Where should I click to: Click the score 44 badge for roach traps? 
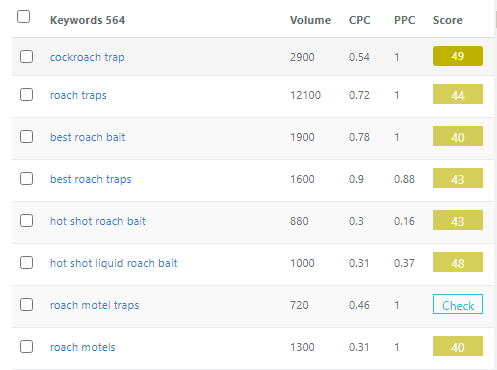pyautogui.click(x=458, y=94)
